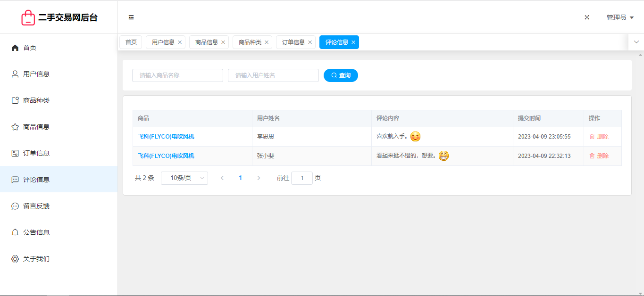The width and height of the screenshot is (644, 296).
Task: Expand the 管理员 user dropdown
Action: pyautogui.click(x=619, y=17)
